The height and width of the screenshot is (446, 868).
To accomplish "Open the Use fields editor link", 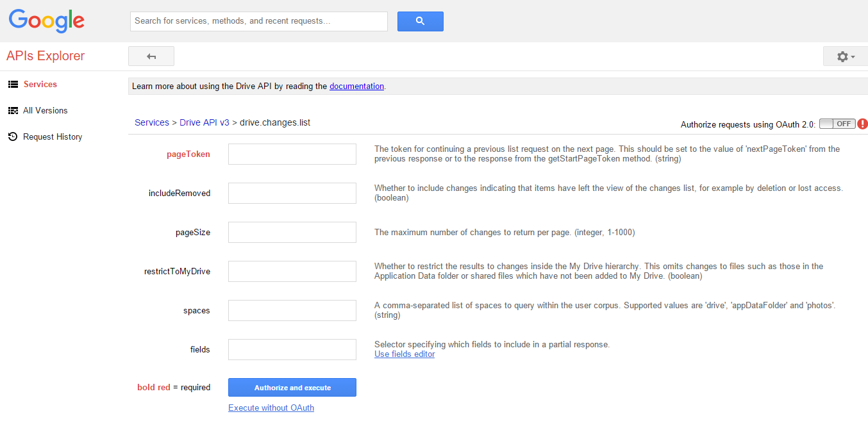I will (x=405, y=354).
